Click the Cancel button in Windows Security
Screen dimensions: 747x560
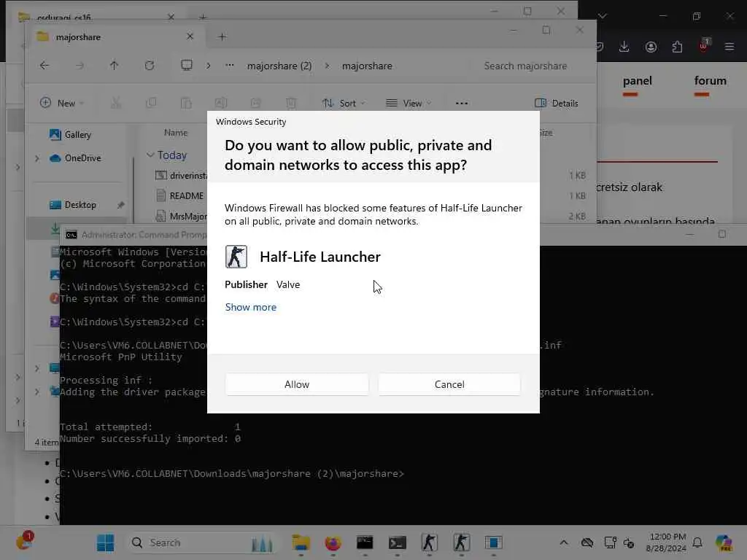pos(449,384)
